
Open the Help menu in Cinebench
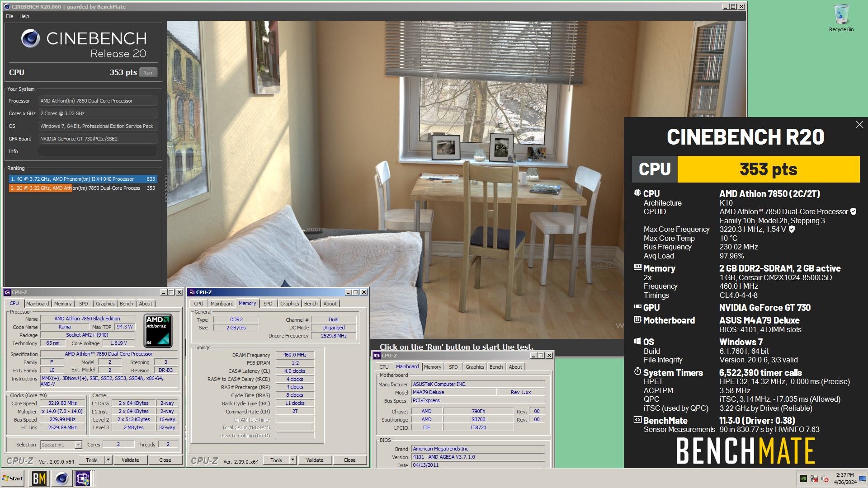pos(24,16)
